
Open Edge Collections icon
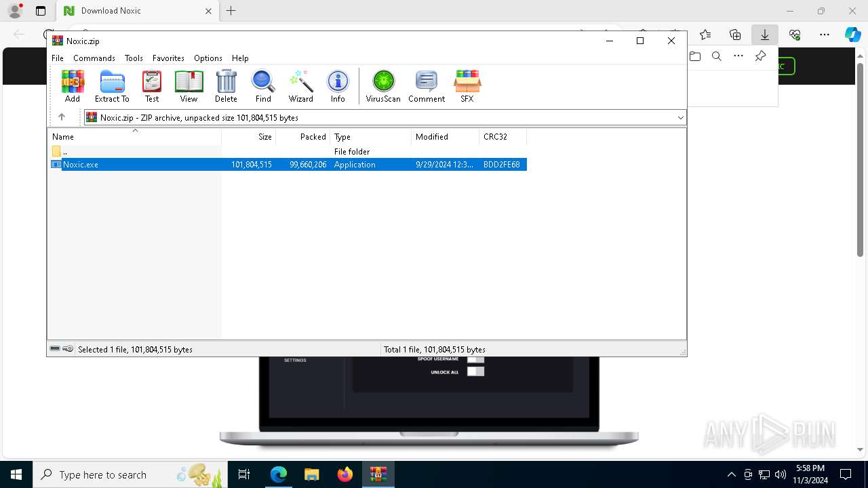pyautogui.click(x=735, y=35)
